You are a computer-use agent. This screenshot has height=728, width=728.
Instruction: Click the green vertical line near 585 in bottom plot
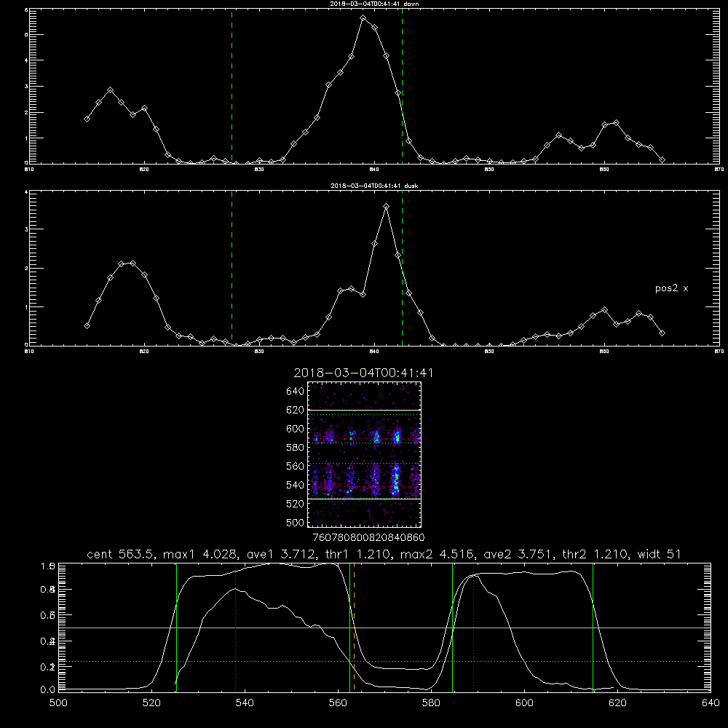(452, 627)
